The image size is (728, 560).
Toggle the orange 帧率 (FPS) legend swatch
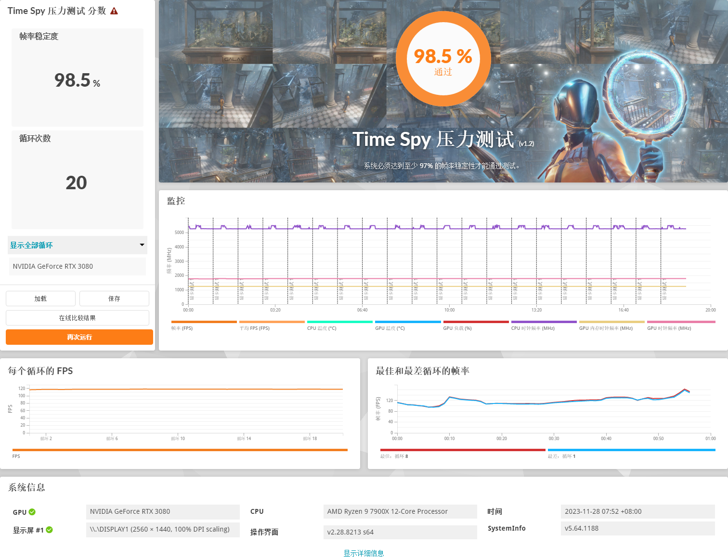pos(204,322)
